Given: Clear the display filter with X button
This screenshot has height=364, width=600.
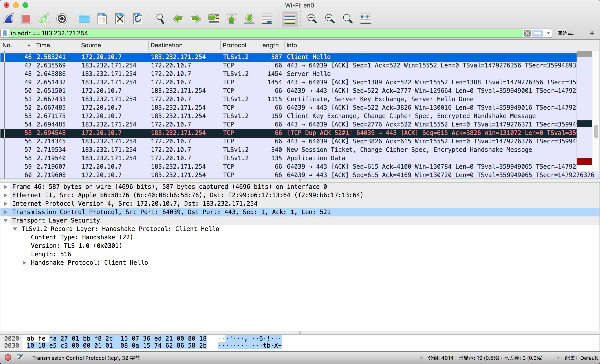Looking at the screenshot, I should pyautogui.click(x=527, y=33).
